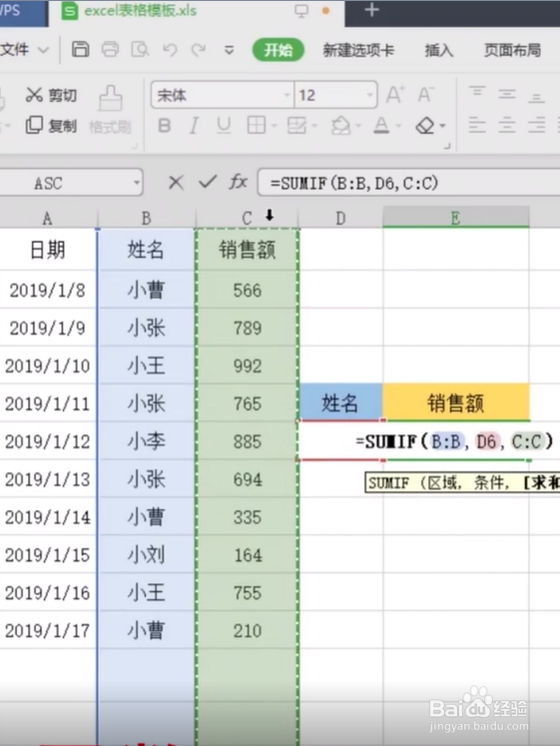Select column E header
This screenshot has width=560, height=746.
455,218
